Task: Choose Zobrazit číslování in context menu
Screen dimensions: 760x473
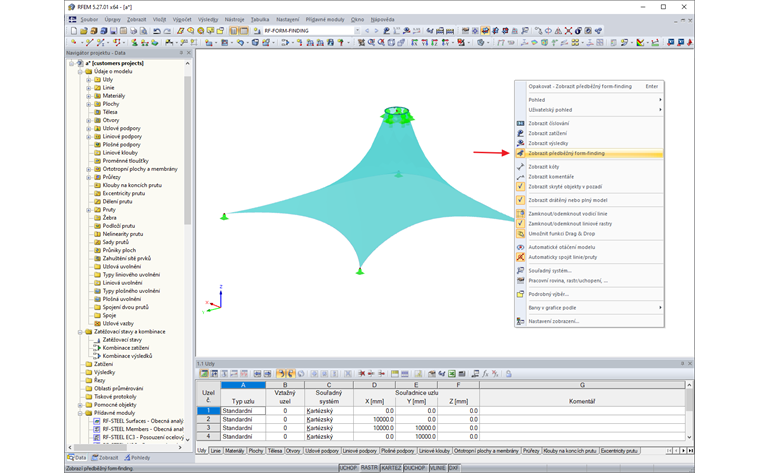Action: point(589,123)
